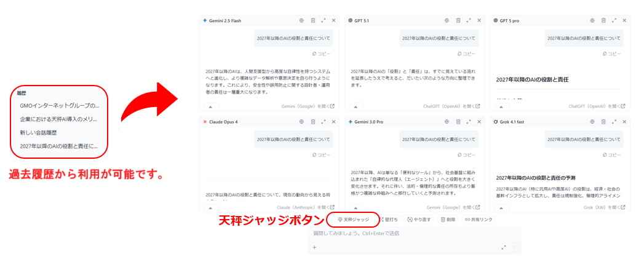Click the GPT 5 pro heading 2027年以降のAIの役割と責任
The image size is (644, 264).
click(x=532, y=80)
